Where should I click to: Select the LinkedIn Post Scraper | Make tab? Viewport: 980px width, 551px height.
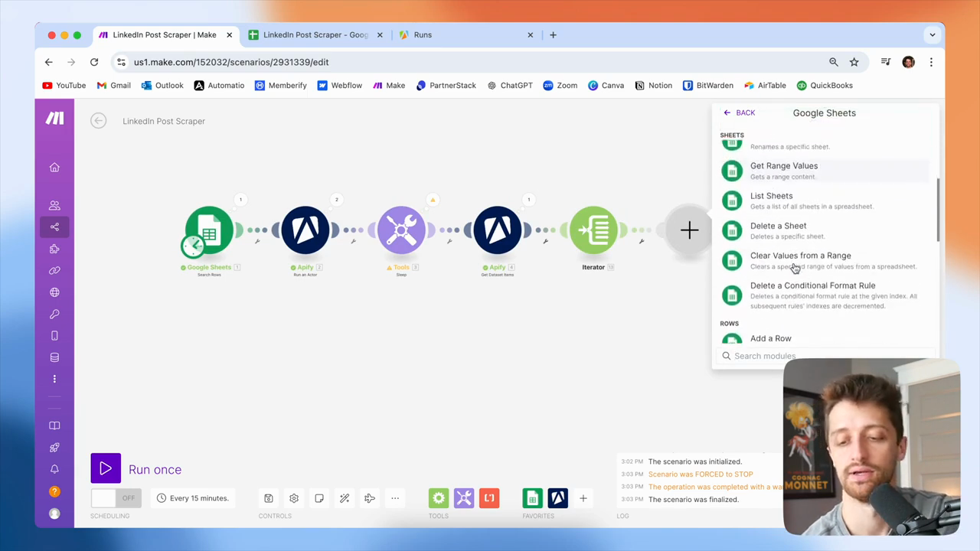coord(164,34)
